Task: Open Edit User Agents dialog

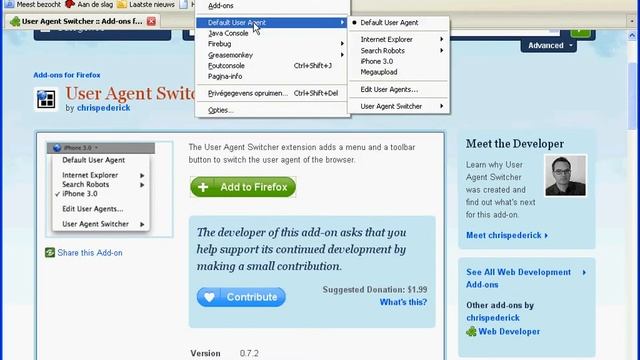Action: pos(399,89)
